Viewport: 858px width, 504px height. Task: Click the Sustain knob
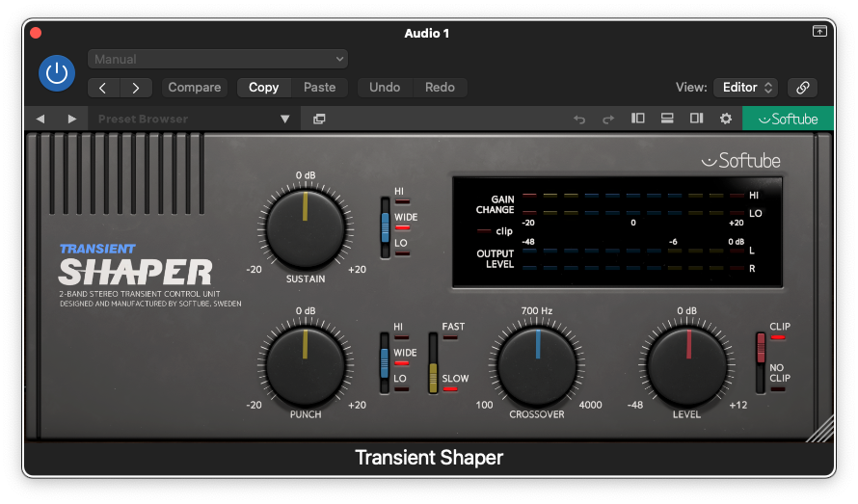coord(306,228)
